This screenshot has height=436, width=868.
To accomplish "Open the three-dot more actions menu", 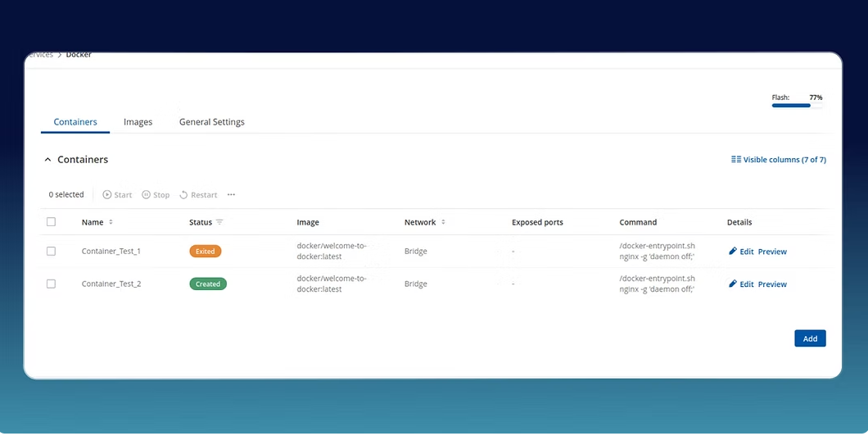I will pos(231,195).
